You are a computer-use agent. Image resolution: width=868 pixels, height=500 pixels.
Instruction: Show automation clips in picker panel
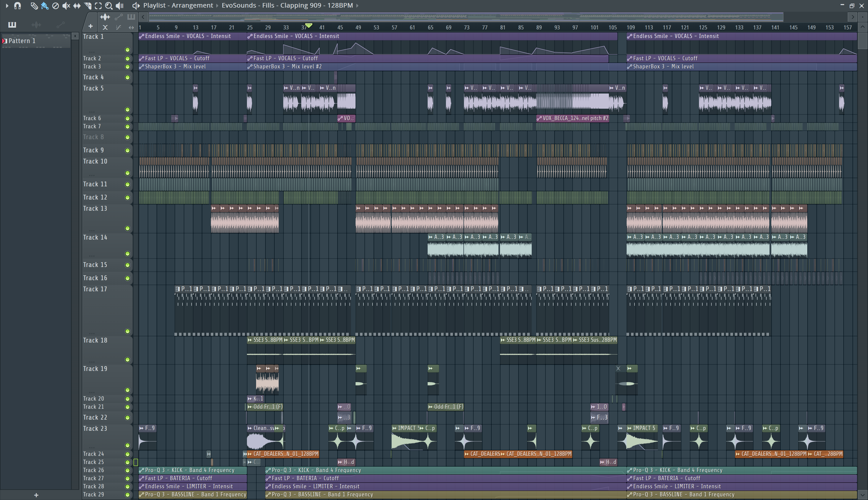tap(60, 24)
